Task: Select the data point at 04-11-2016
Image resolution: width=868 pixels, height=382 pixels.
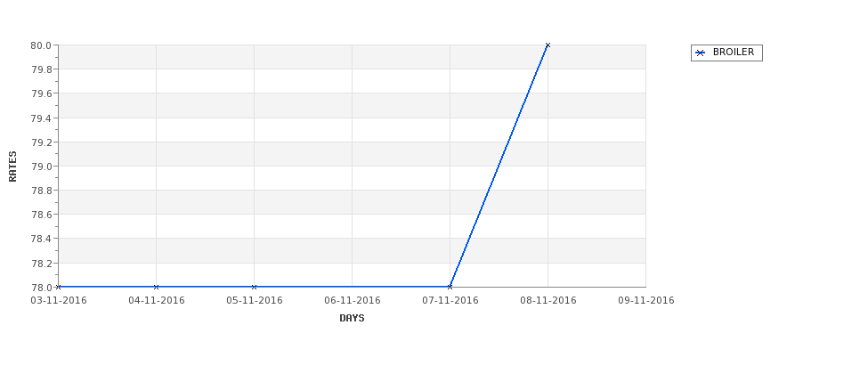Action: pyautogui.click(x=156, y=287)
